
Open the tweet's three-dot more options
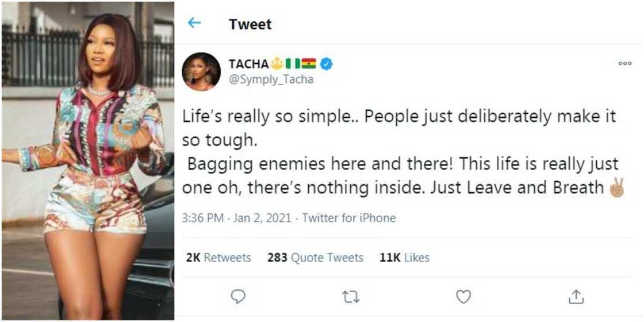click(624, 64)
